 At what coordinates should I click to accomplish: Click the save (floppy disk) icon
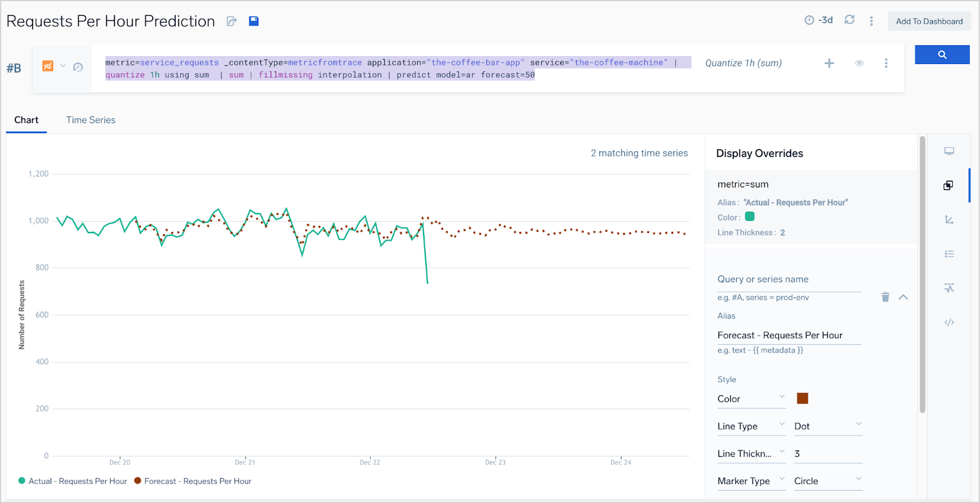click(x=254, y=21)
